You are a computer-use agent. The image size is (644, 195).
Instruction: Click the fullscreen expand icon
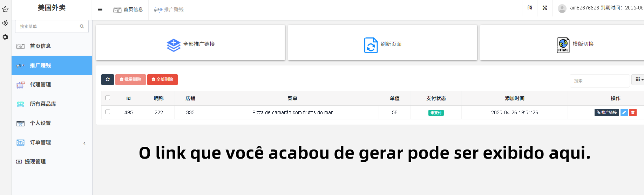545,8
